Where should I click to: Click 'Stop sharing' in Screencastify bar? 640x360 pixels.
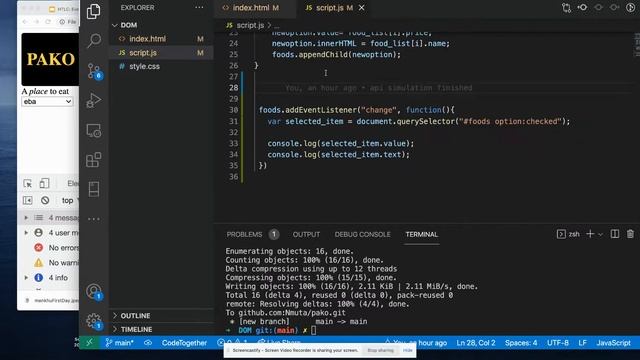click(380, 350)
